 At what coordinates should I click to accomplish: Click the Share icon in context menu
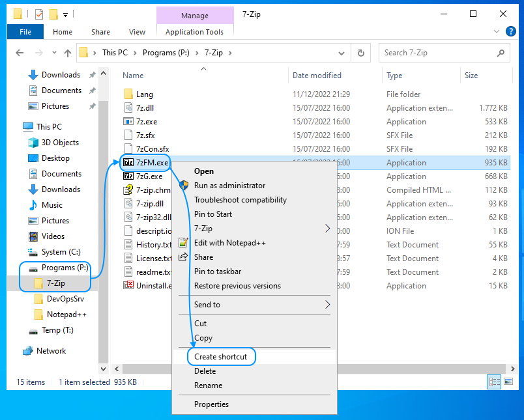[x=183, y=257]
